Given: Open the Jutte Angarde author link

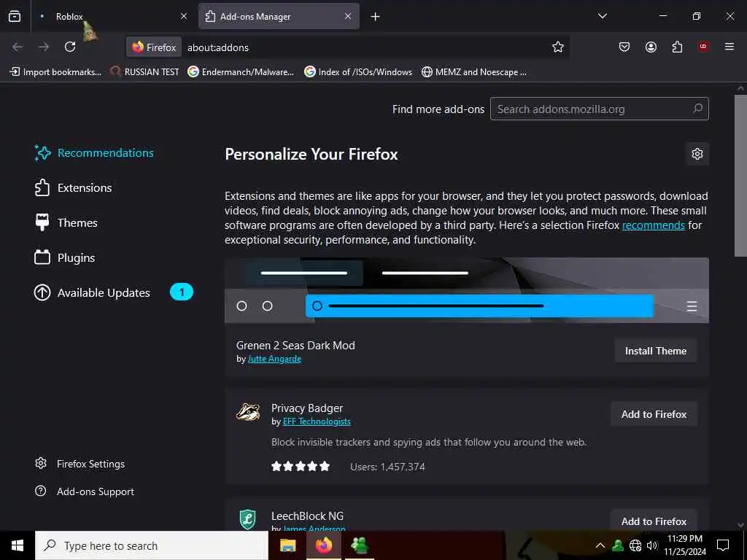Looking at the screenshot, I should [274, 359].
